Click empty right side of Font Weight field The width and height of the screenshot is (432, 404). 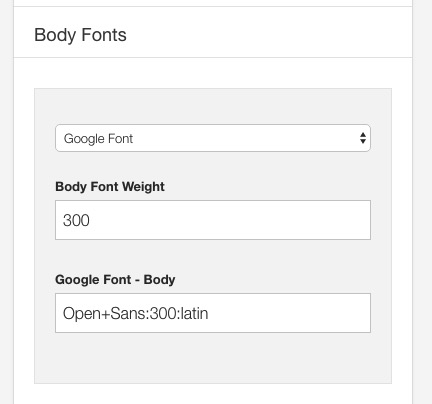[x=267, y=220]
